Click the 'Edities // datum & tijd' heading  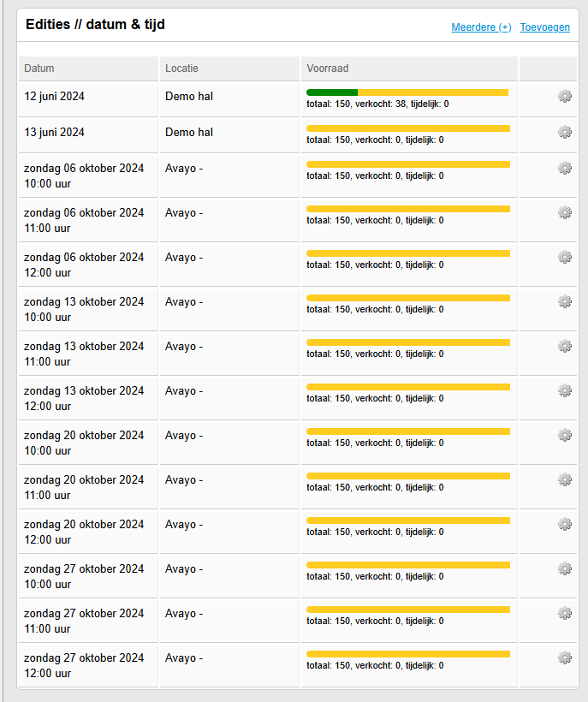coord(95,24)
